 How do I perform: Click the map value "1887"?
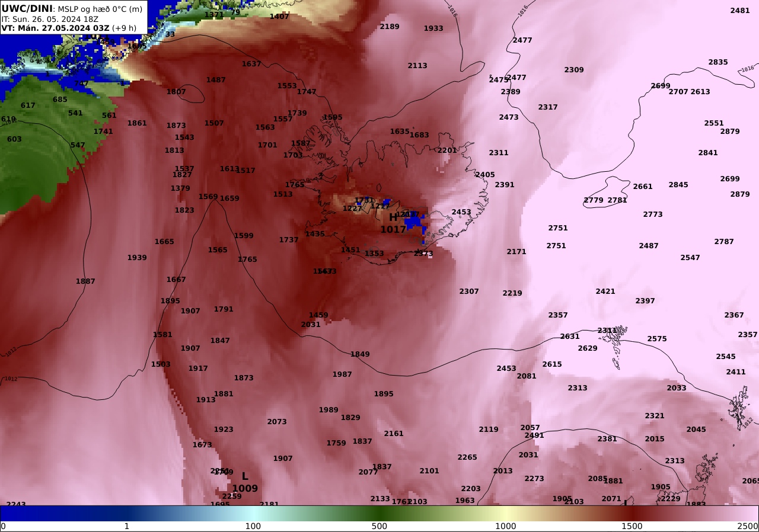[85, 281]
